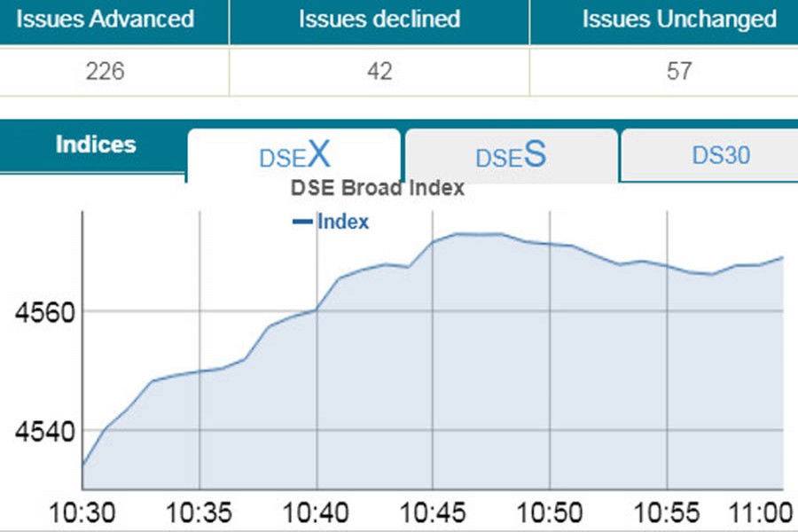The height and width of the screenshot is (532, 798).
Task: Click the 226 advanced issues value
Action: pos(105,72)
